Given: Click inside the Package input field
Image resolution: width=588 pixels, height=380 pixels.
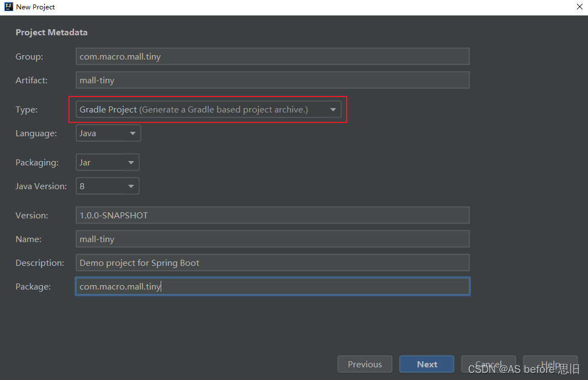Looking at the screenshot, I should click(x=273, y=286).
